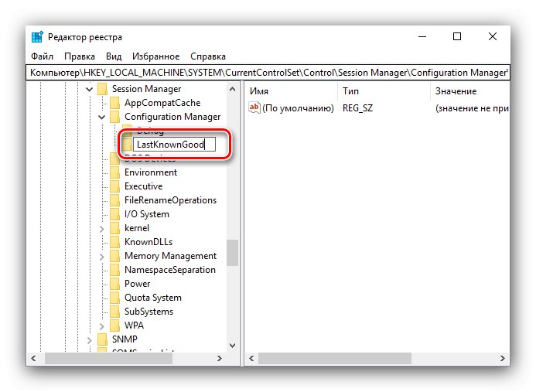Expand the Memory Management key
The width and height of the screenshot is (536, 392).
coord(101,257)
